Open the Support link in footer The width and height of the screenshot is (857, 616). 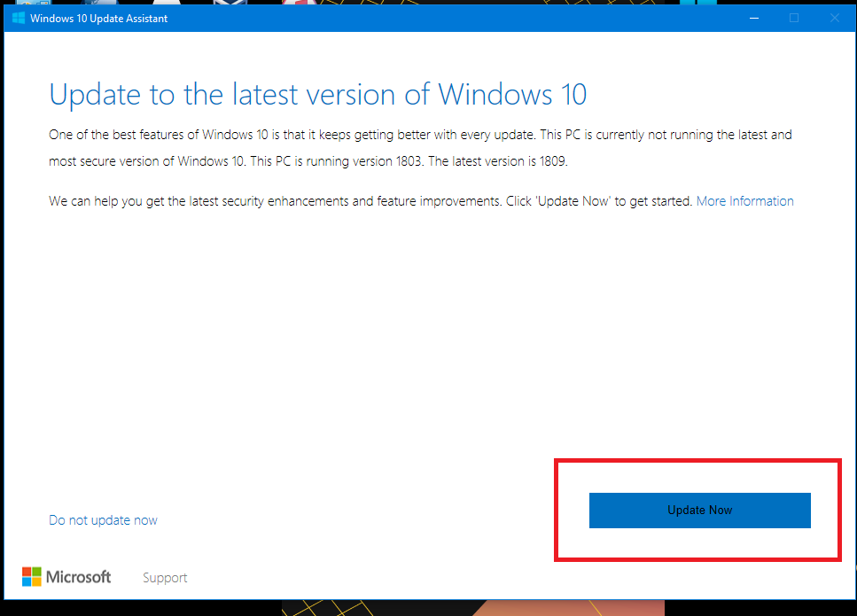coord(165,578)
